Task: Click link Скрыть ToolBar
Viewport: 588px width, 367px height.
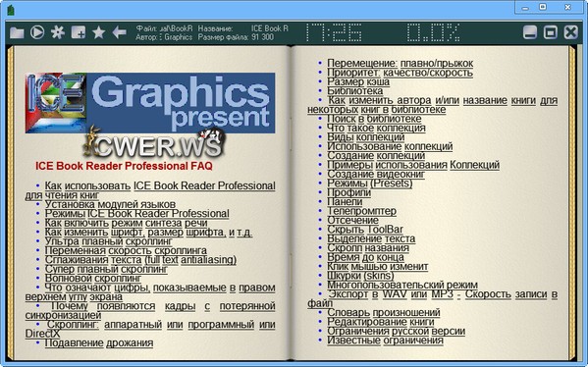Action: [365, 230]
